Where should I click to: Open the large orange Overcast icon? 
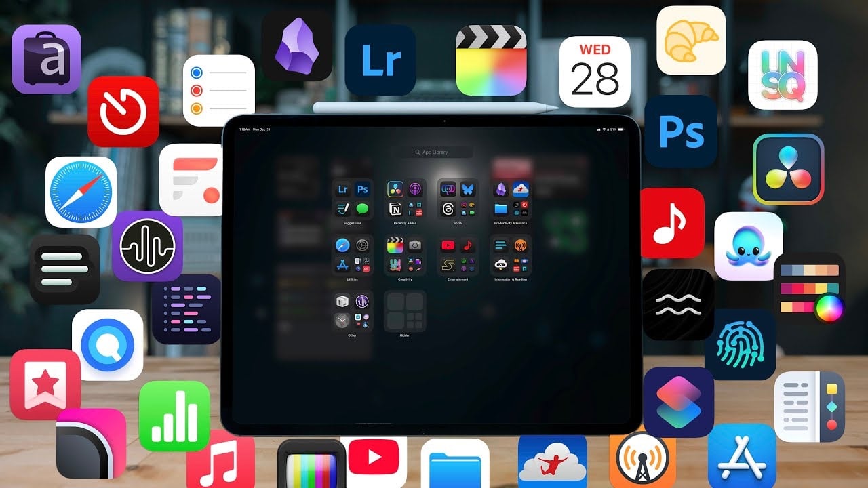642,460
